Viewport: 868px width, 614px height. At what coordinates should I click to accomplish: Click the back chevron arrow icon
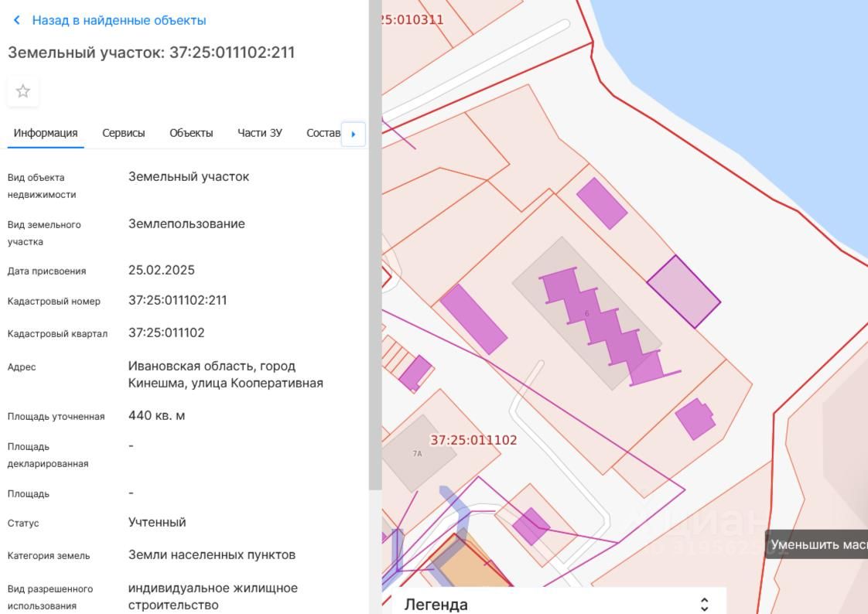(16, 20)
